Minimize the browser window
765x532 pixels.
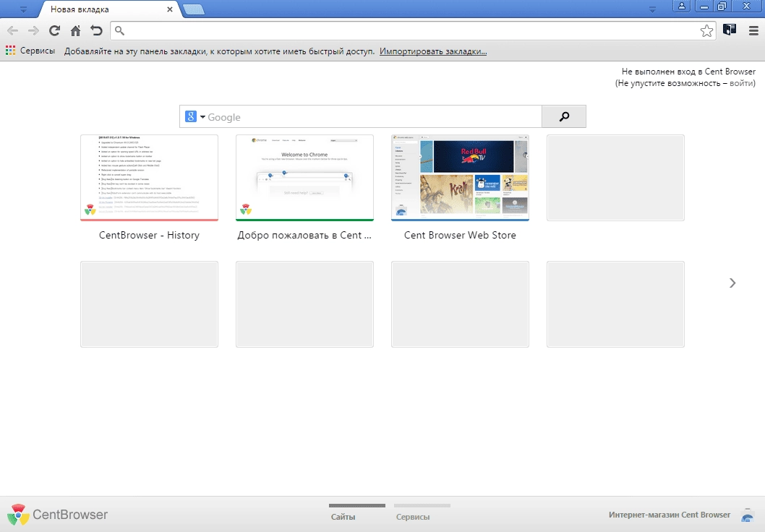point(704,6)
